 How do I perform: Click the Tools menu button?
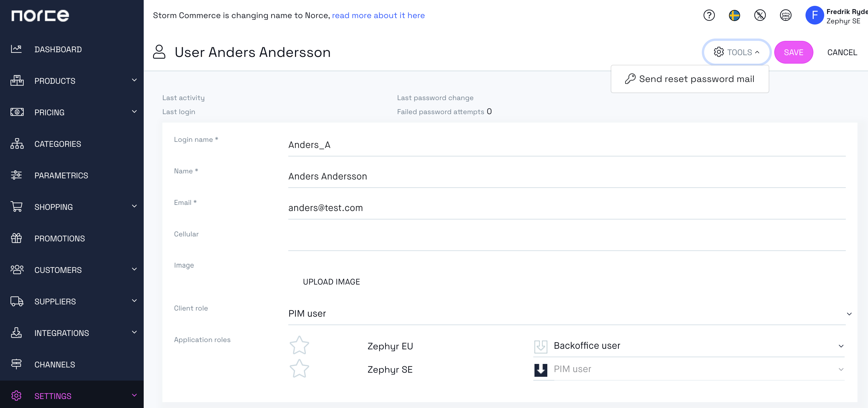(x=736, y=52)
